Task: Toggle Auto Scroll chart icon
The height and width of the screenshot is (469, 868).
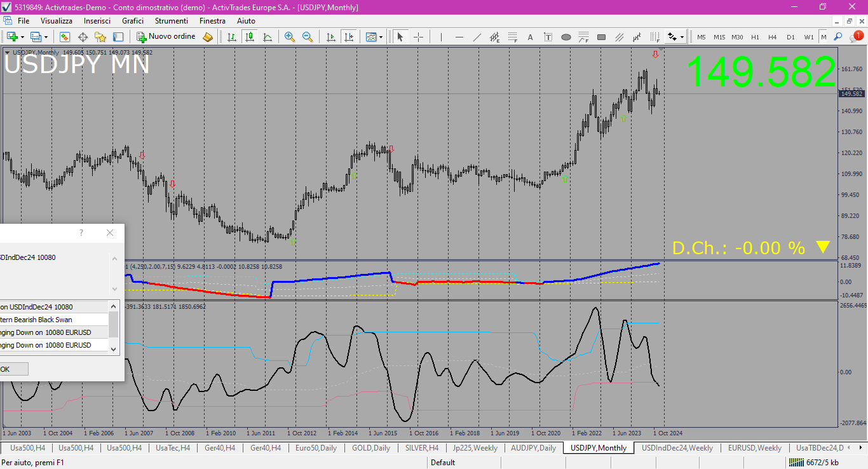Action: coord(330,37)
